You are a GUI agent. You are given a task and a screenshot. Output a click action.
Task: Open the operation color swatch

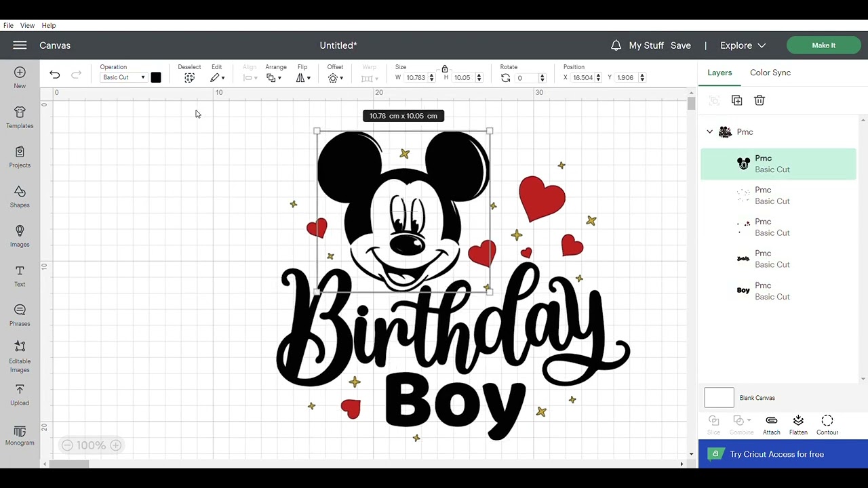[156, 77]
